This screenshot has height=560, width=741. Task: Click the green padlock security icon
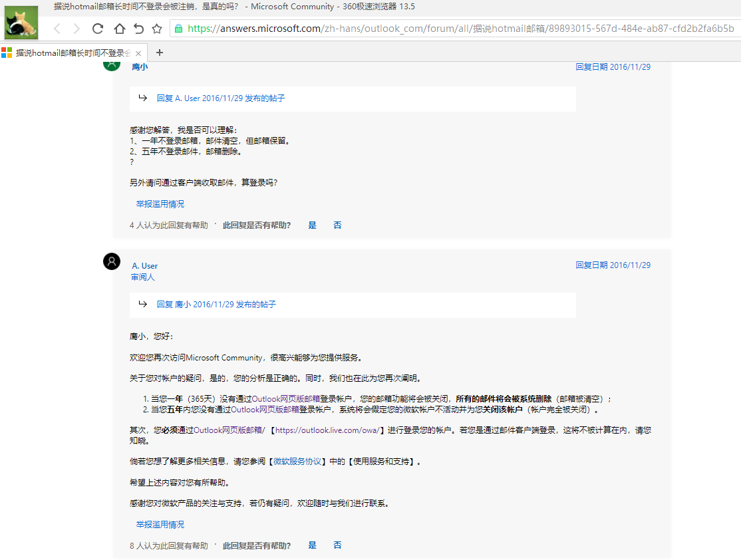(179, 29)
